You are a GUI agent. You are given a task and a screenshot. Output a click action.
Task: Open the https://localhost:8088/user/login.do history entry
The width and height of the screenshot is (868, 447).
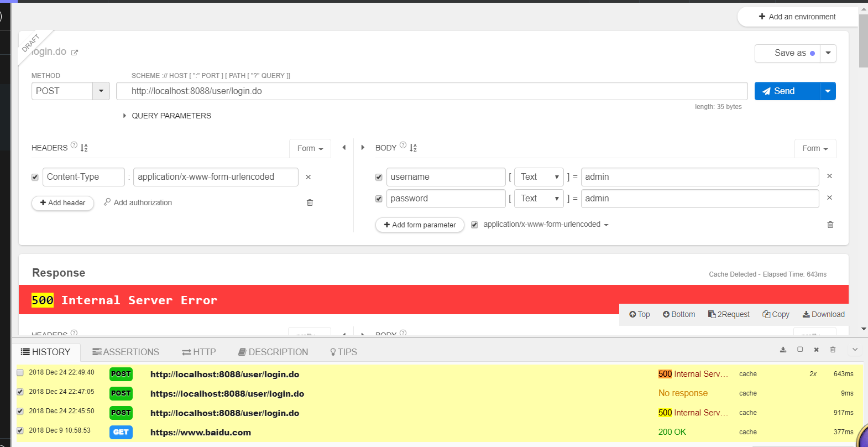[x=227, y=394]
